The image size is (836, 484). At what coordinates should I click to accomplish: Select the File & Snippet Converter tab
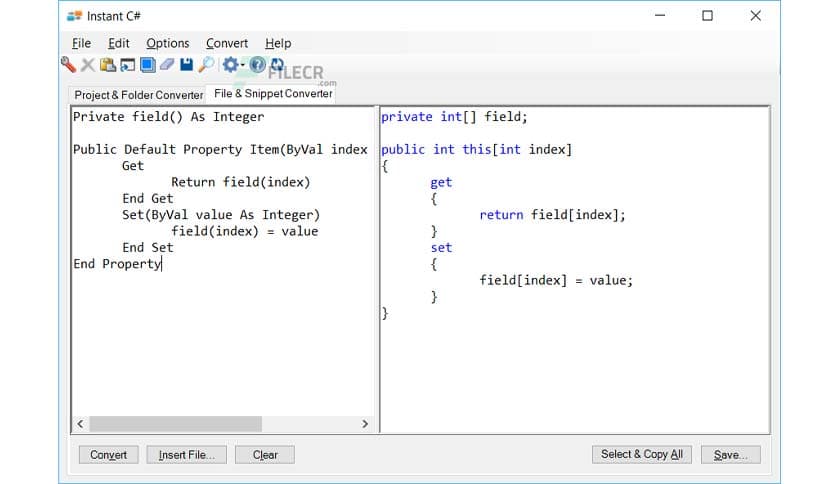[273, 94]
